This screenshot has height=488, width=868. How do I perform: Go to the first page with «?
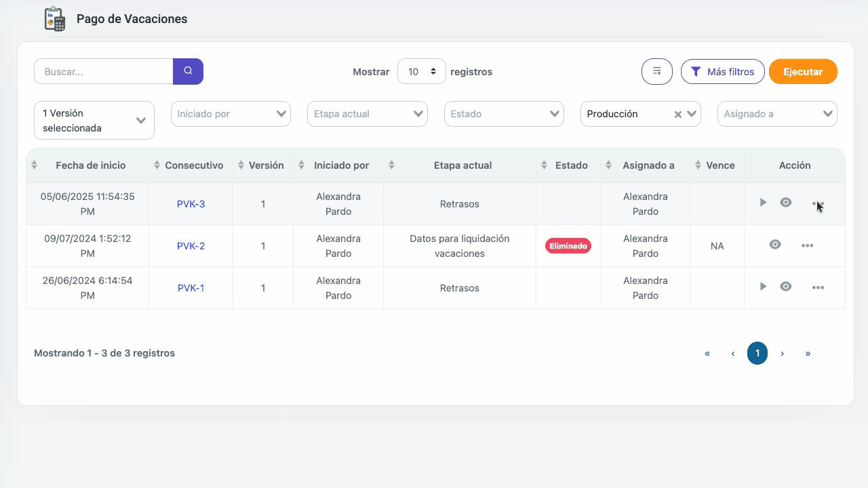[x=707, y=353]
